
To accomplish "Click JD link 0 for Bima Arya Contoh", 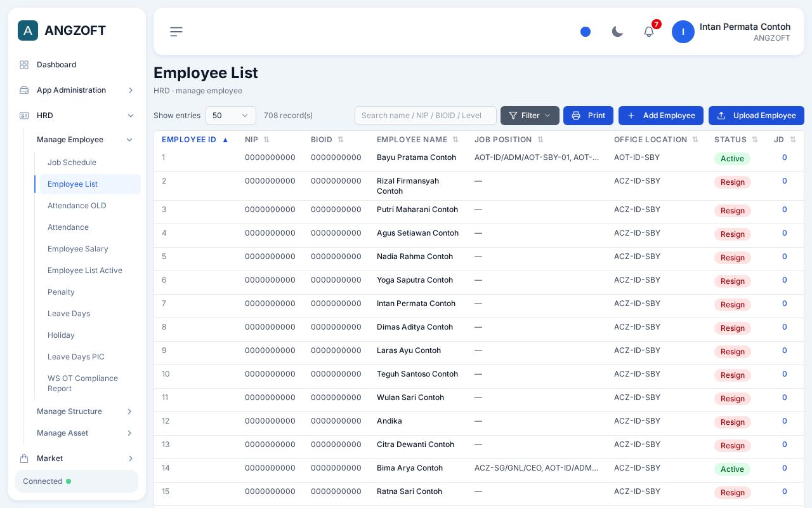I will pyautogui.click(x=784, y=468).
